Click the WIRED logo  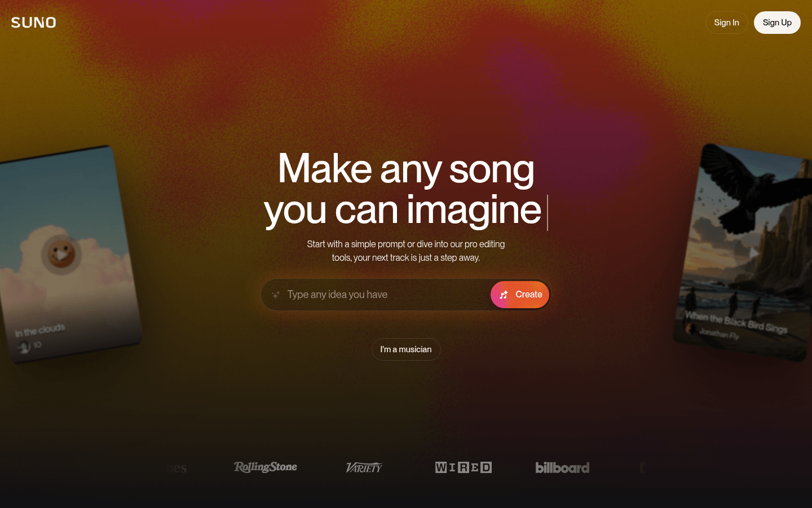tap(464, 467)
